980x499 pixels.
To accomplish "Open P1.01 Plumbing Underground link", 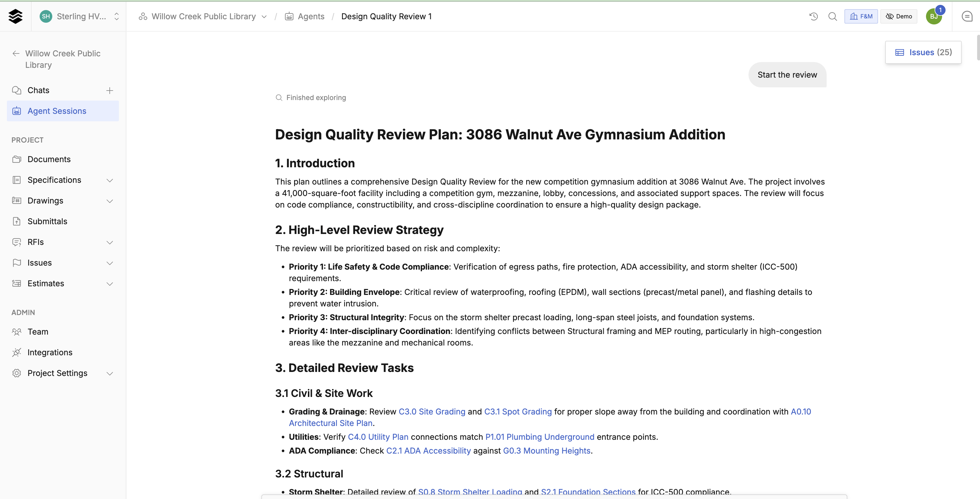I will click(x=539, y=437).
